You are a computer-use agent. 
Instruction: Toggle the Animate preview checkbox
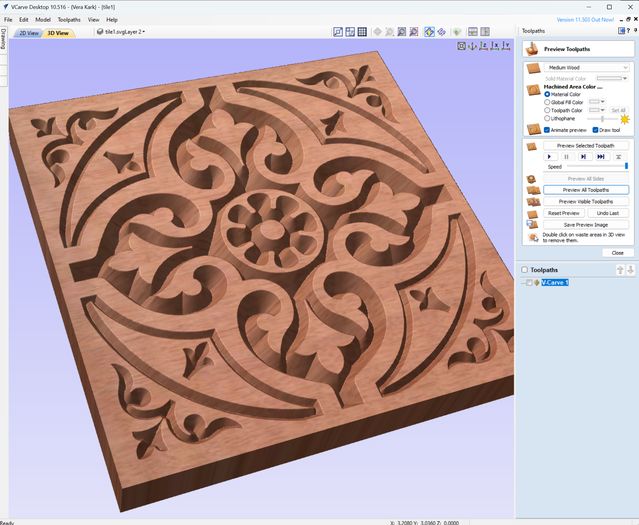[x=547, y=129]
